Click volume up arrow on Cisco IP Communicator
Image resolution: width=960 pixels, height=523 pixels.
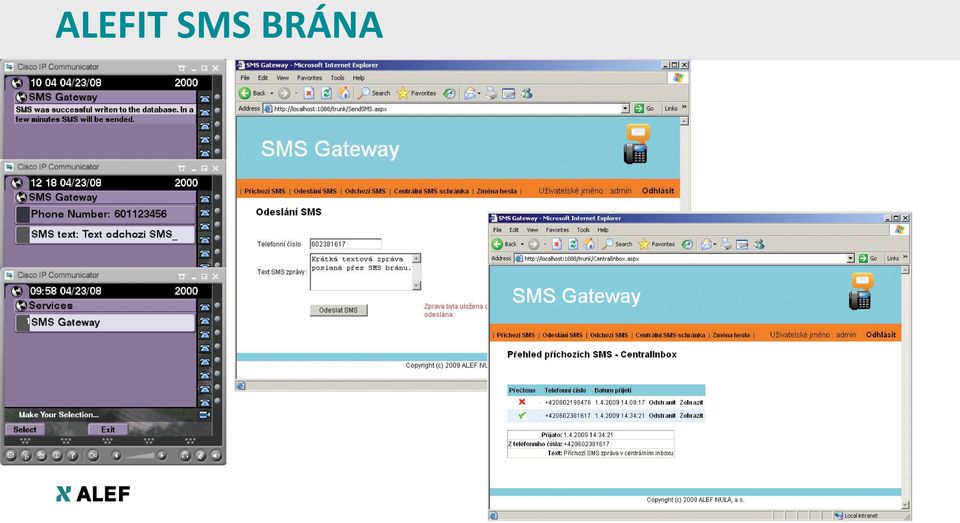coord(161,455)
